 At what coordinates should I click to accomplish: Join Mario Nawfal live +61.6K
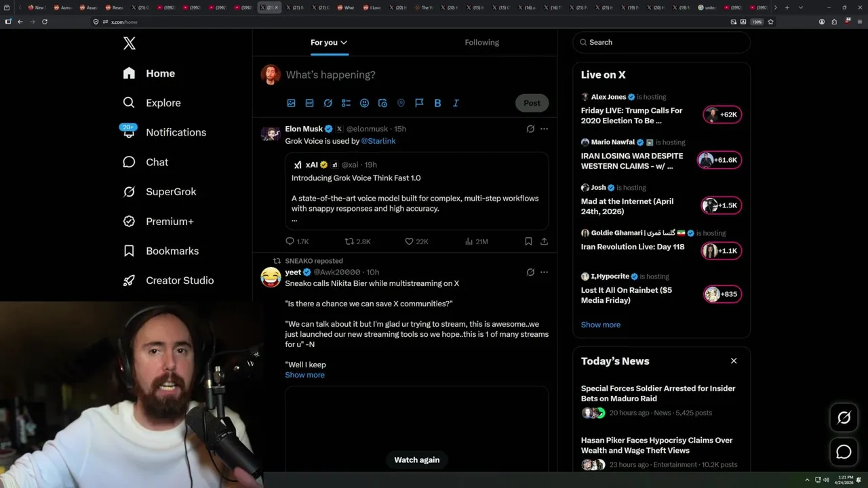(x=719, y=160)
